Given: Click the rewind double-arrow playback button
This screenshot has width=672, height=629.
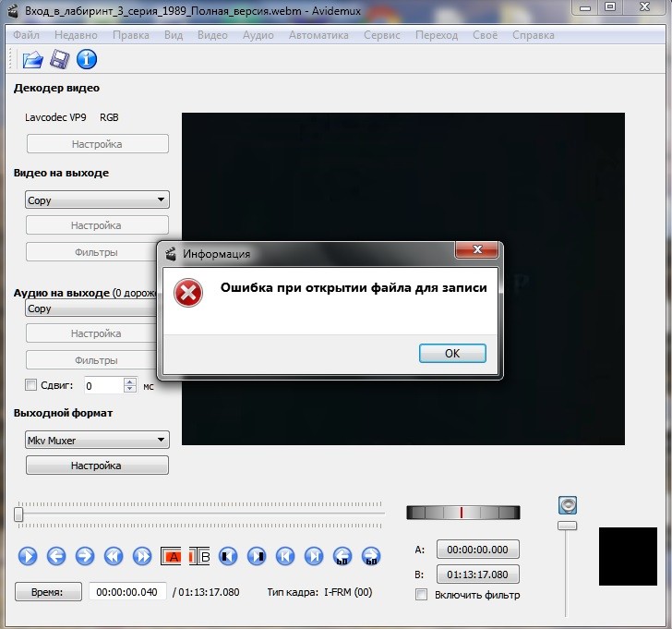Looking at the screenshot, I should coord(113,556).
